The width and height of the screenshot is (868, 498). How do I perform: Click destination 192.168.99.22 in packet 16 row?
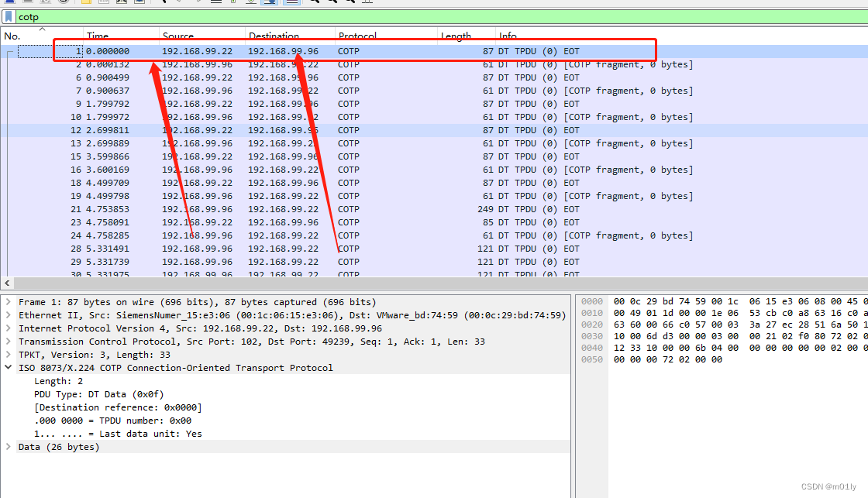tap(283, 170)
